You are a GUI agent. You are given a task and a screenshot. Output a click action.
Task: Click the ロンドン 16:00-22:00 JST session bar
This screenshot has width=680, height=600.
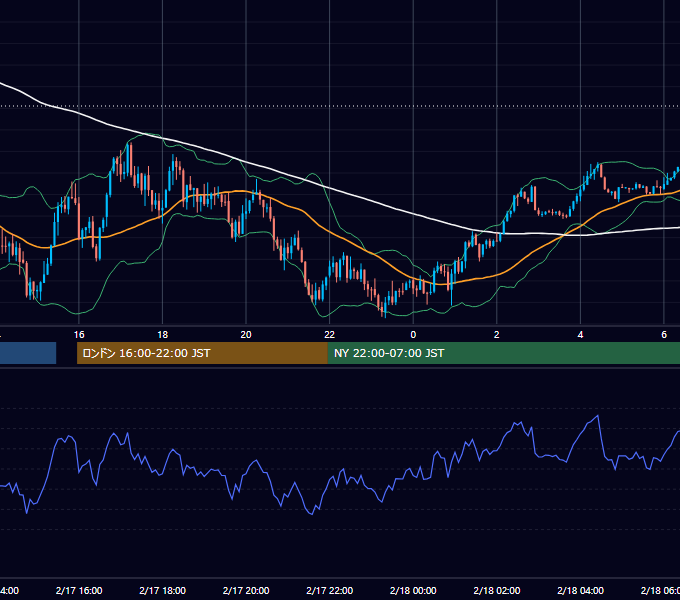point(202,353)
